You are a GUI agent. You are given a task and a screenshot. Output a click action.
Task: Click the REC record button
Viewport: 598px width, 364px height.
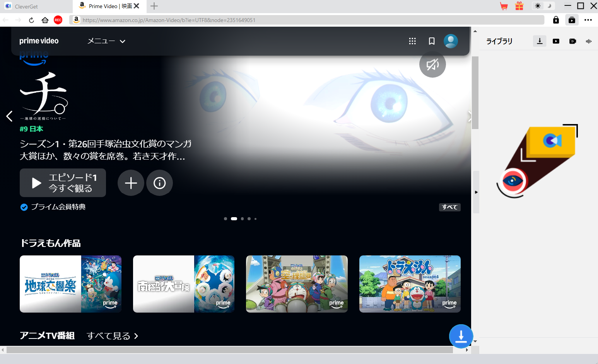click(58, 20)
